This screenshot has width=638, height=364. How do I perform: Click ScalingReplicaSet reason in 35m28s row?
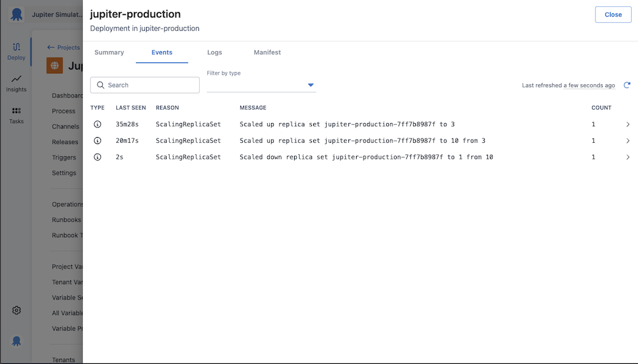coord(188,124)
